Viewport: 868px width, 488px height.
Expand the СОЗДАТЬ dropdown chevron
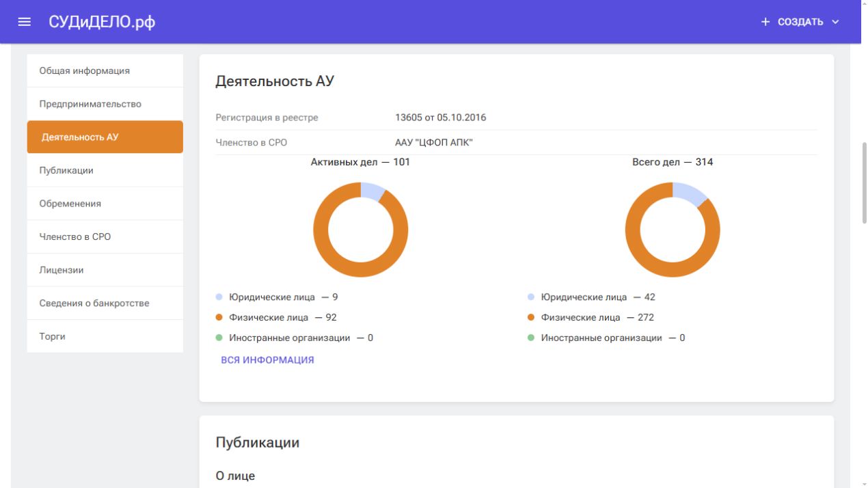835,22
